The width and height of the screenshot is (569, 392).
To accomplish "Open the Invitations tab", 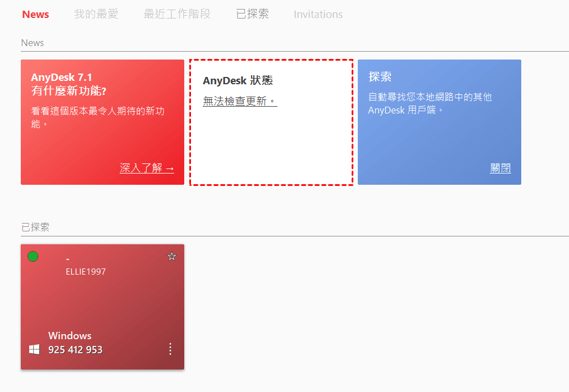I will (318, 15).
